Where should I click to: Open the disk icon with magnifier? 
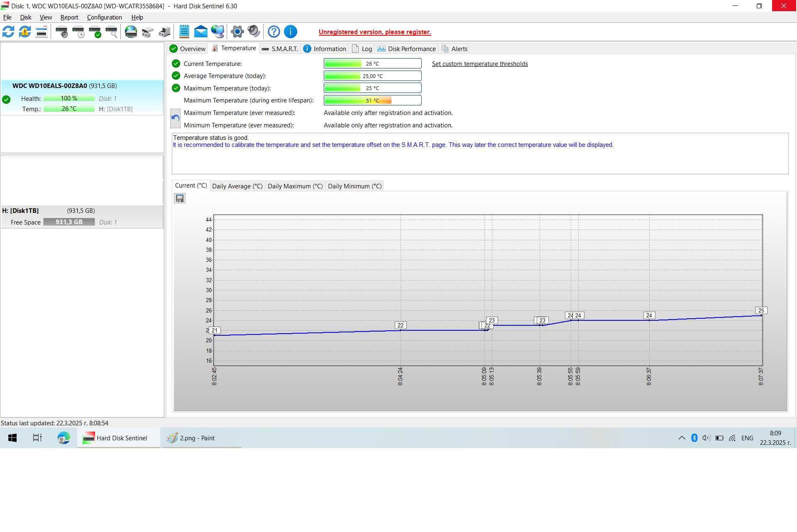(111, 32)
